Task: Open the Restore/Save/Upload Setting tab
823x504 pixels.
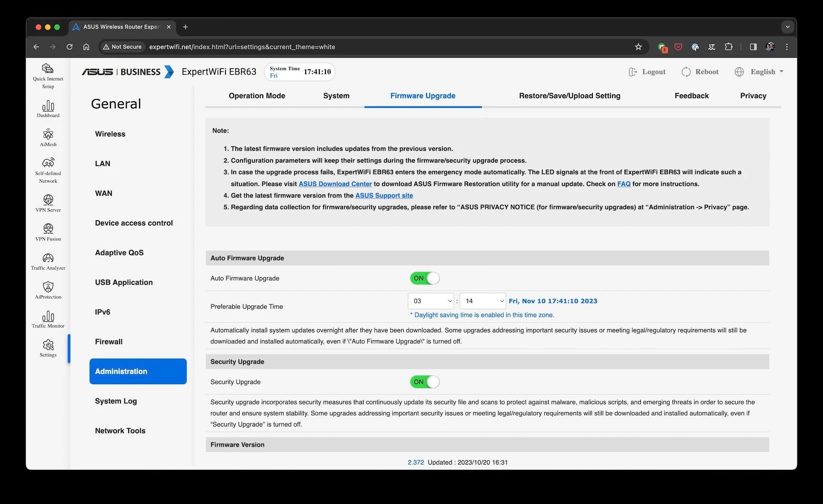Action: click(570, 96)
